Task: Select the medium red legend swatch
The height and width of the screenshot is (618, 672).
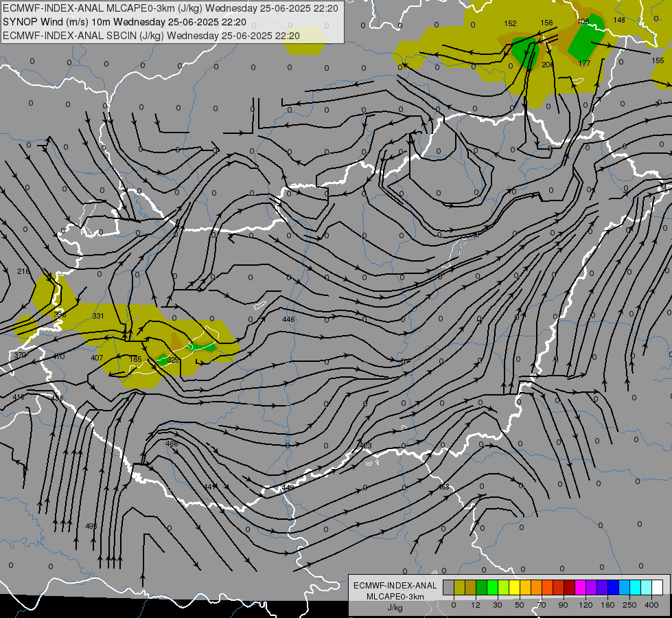Action: [559, 587]
